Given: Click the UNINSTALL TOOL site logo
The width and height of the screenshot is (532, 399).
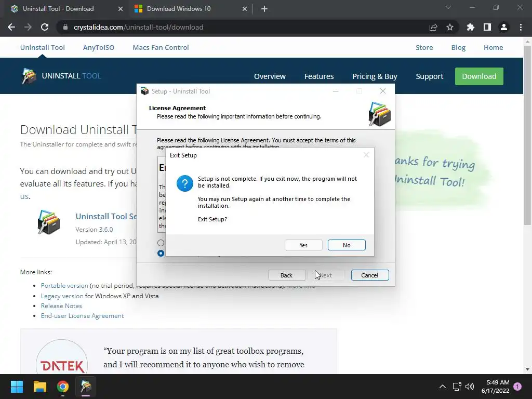Looking at the screenshot, I should coord(61,76).
